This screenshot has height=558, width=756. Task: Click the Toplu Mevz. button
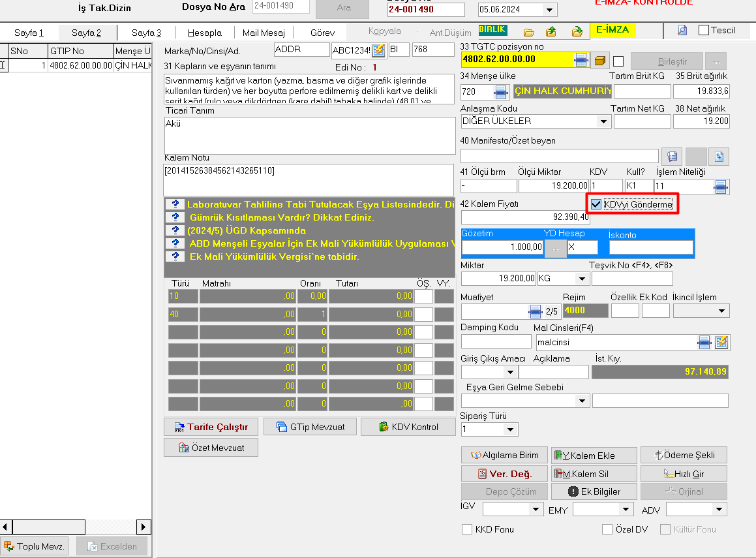[34, 546]
